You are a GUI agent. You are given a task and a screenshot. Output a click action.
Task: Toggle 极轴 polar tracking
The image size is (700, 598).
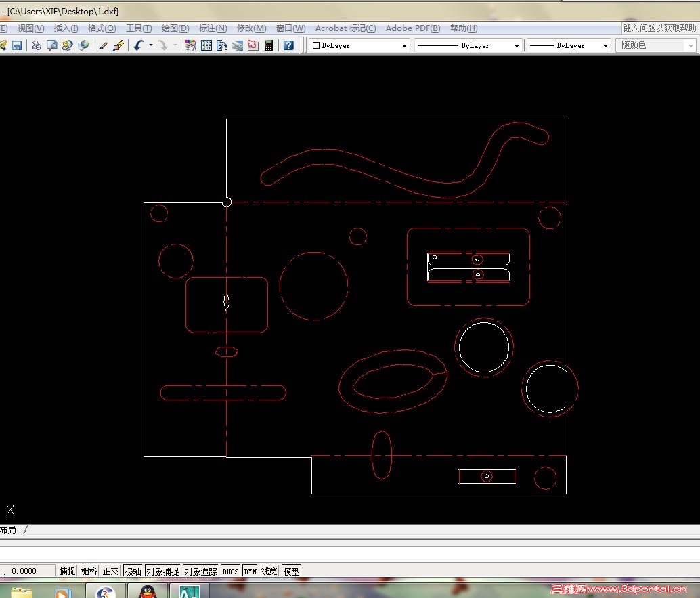point(133,571)
